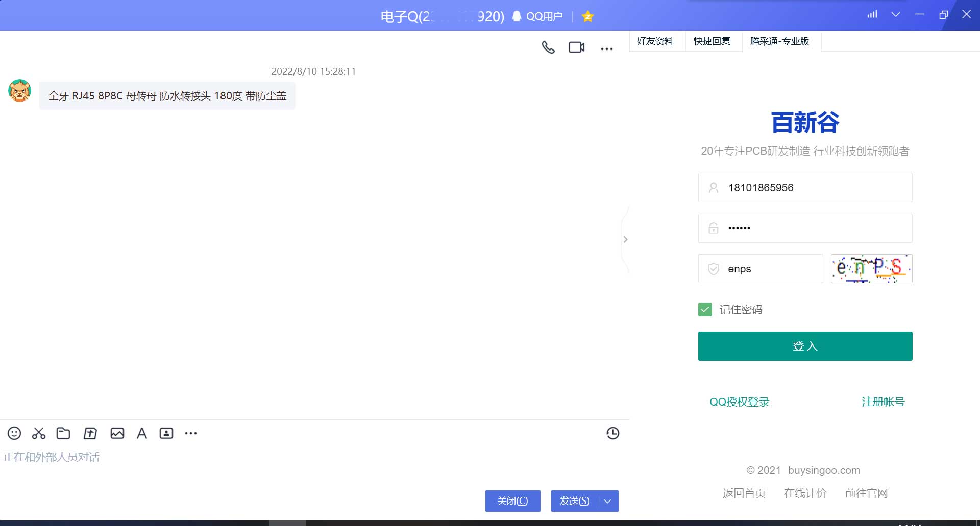The width and height of the screenshot is (980, 526).
Task: Open the file transfer icon
Action: 90,433
